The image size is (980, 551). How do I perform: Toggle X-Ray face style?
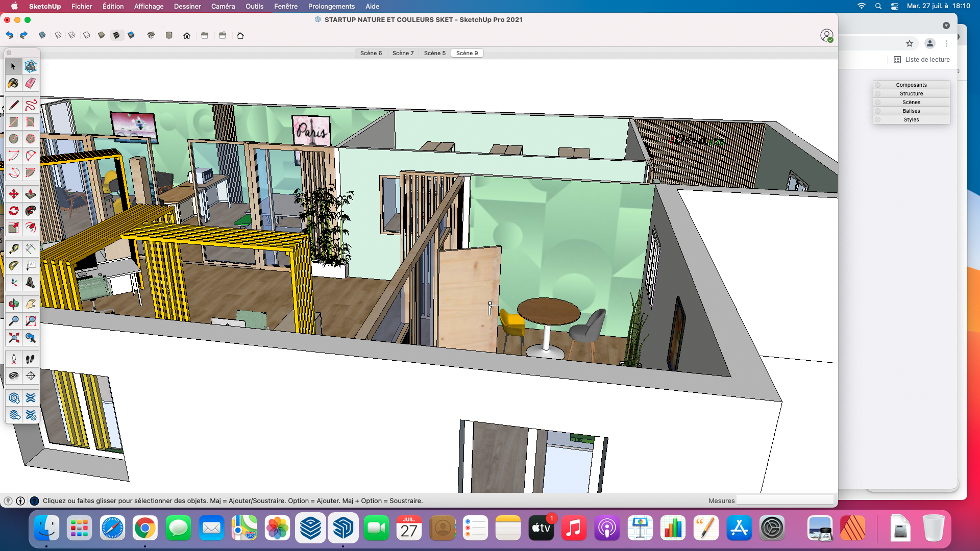point(42,35)
